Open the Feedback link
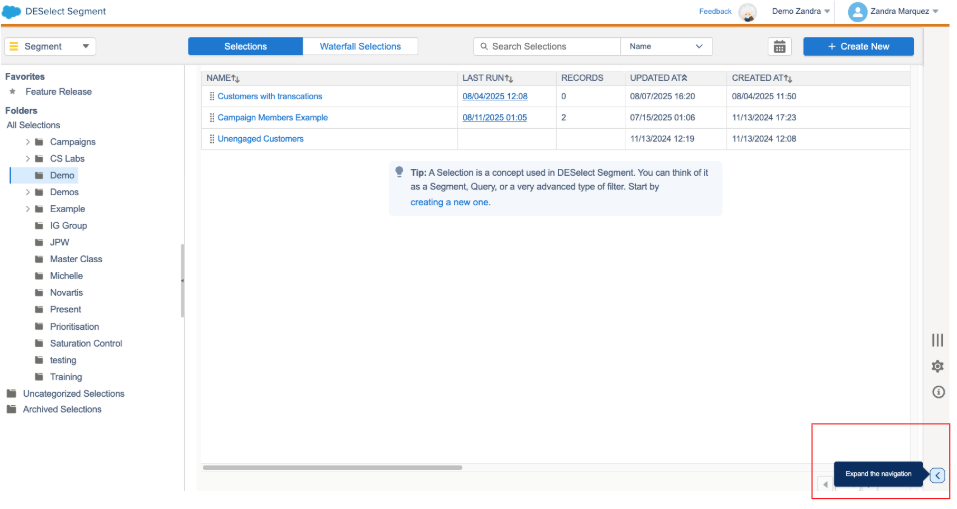Screen dimensions: 957x509 pyautogui.click(x=715, y=12)
